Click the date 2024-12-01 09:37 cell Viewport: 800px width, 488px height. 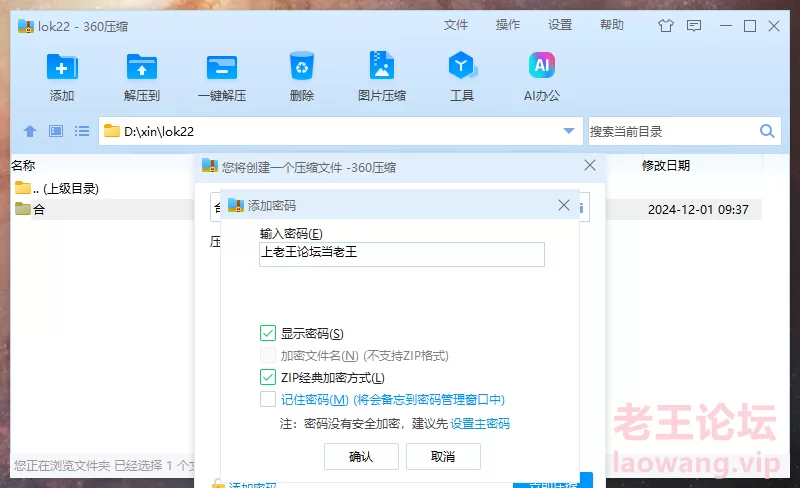pos(698,209)
